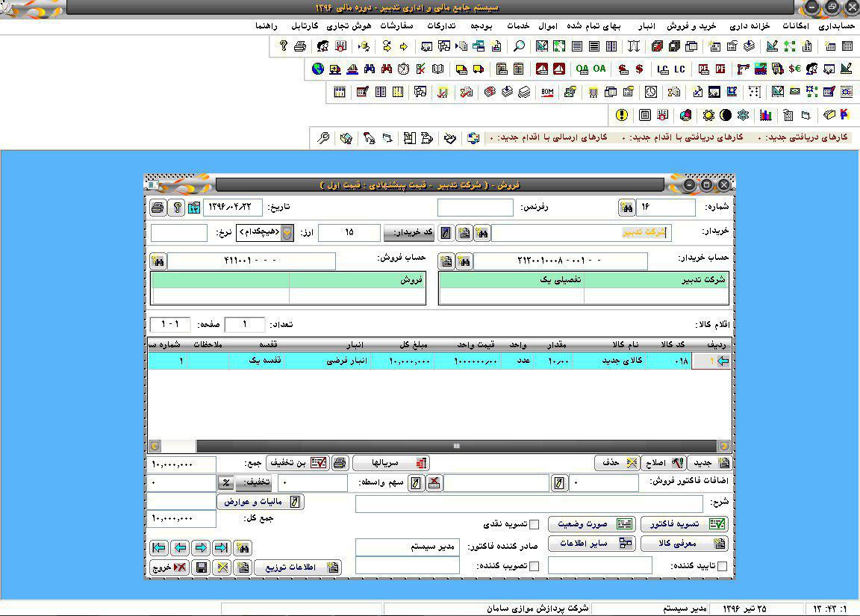This screenshot has height=616, width=860.
Task: Click the half-moon icon in the fourth toolbar row
Action: 725,115
